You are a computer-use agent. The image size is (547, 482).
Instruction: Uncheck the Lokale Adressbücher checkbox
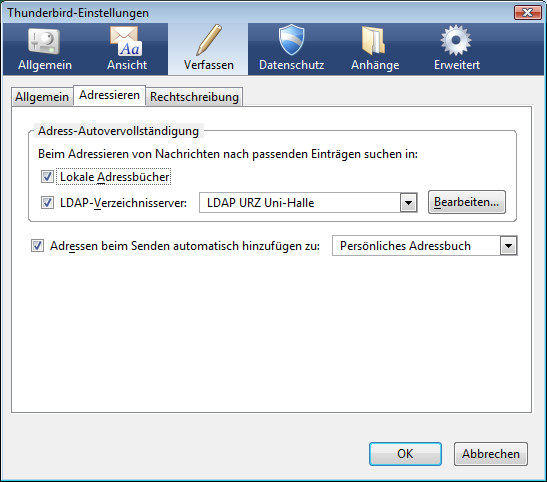point(47,176)
